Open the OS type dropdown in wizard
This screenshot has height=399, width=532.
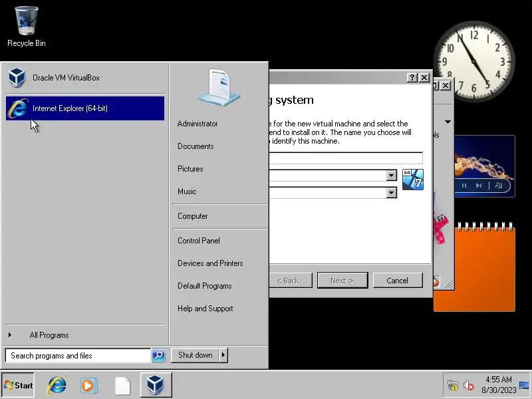(392, 176)
